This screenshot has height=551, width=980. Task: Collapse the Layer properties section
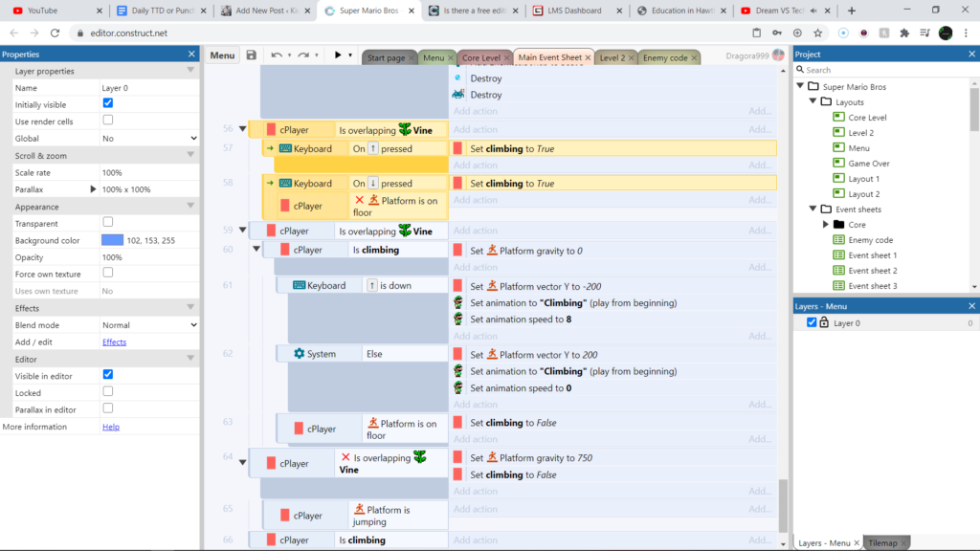pyautogui.click(x=190, y=71)
